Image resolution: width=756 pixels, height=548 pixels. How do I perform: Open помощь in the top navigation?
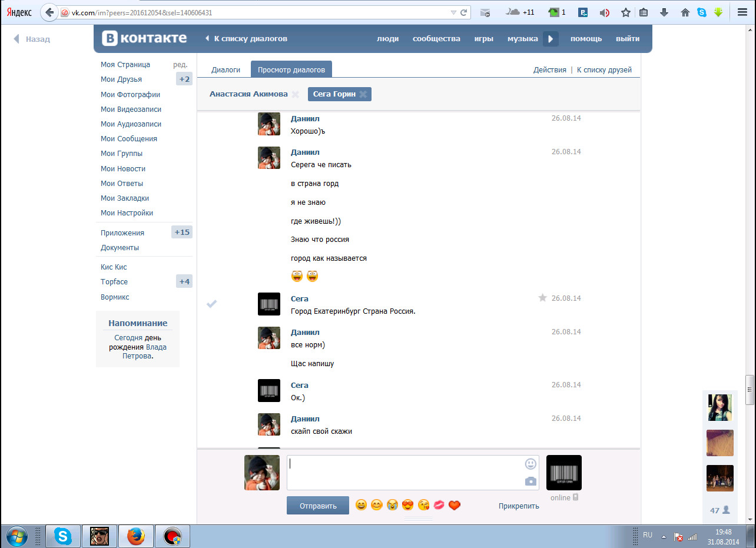point(586,38)
